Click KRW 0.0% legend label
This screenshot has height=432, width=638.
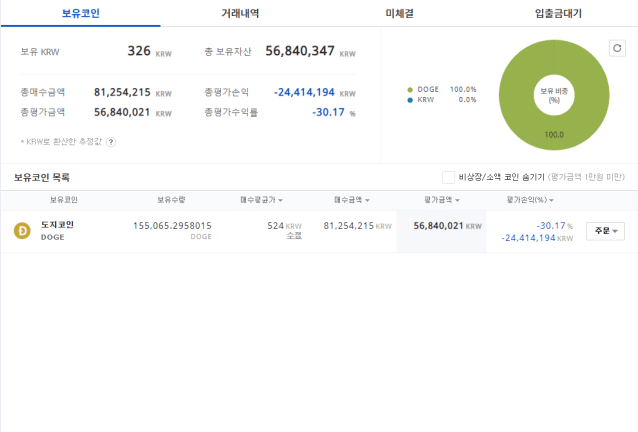tap(447, 100)
